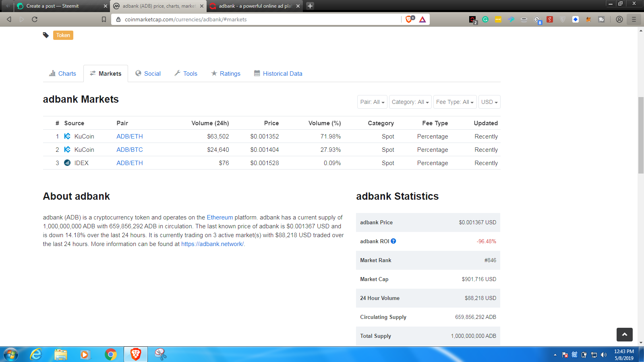Go back to the previous page
644x362 pixels.
tap(9, 19)
